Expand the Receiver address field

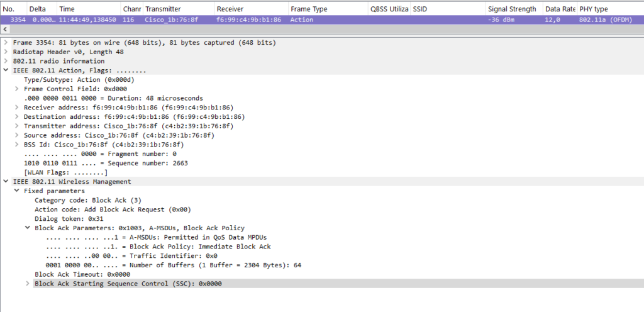(x=16, y=108)
